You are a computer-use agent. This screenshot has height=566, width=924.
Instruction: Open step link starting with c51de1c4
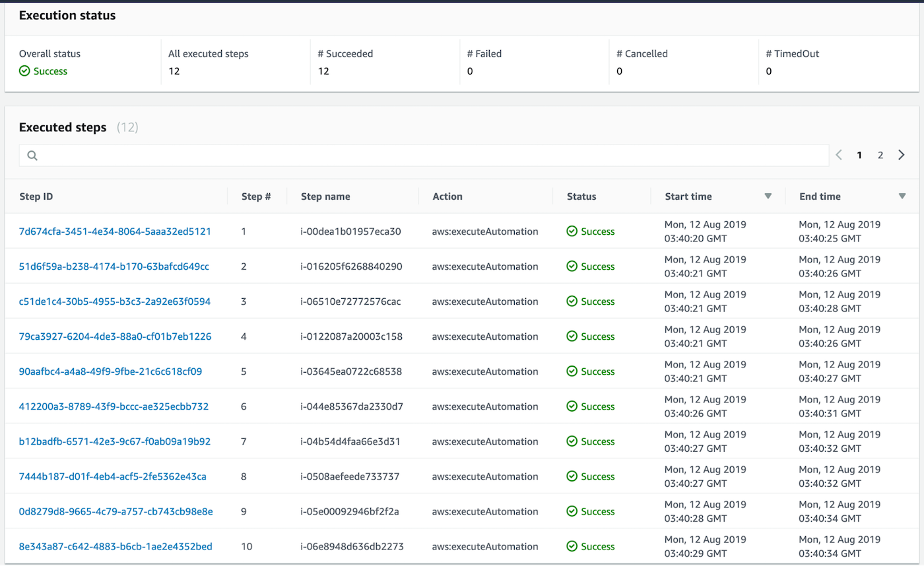click(x=115, y=301)
